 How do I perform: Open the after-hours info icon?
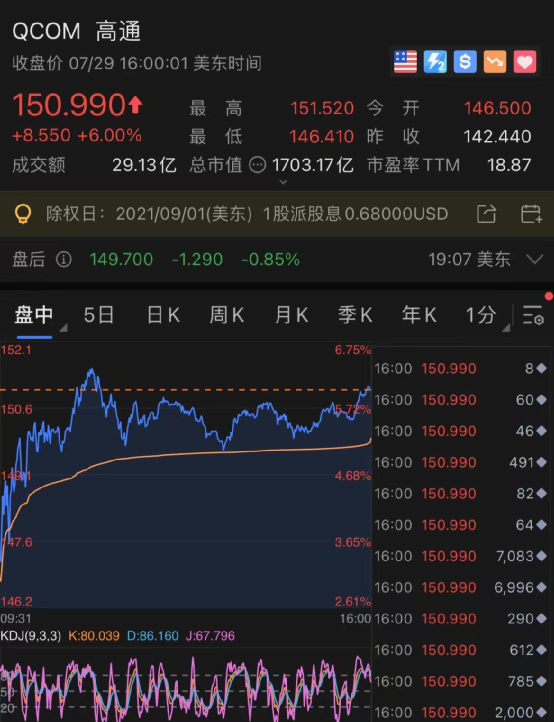64,260
